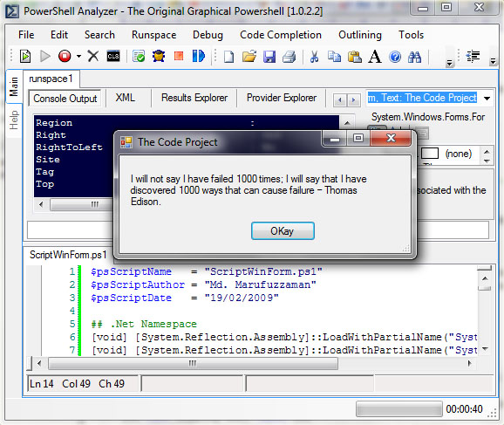Click the binoculars Find icon
The height and width of the screenshot is (425, 504).
415,57
